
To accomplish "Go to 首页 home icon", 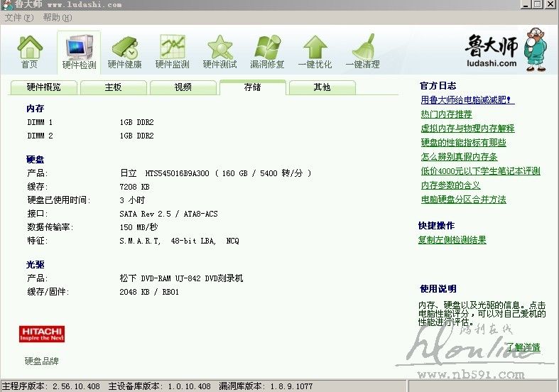I will [x=29, y=51].
